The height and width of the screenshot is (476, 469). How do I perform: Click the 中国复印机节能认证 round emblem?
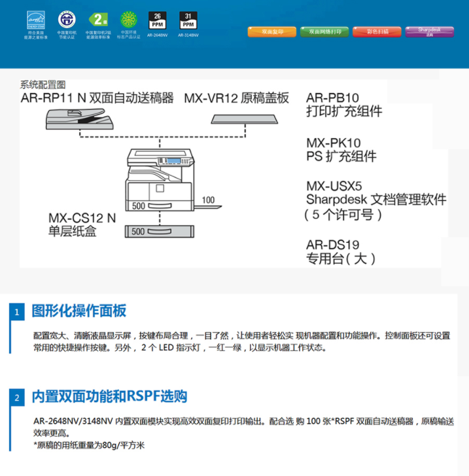click(67, 20)
